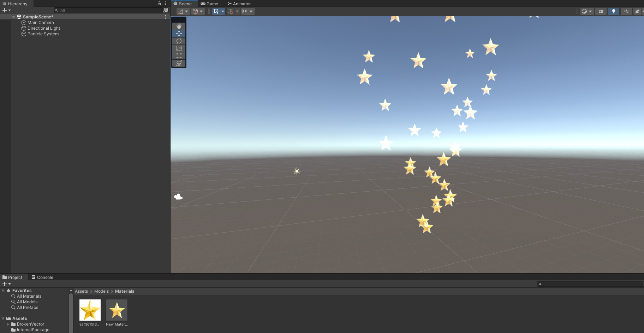Select the Rotate tool
The height and width of the screenshot is (333, 644).
point(179,41)
